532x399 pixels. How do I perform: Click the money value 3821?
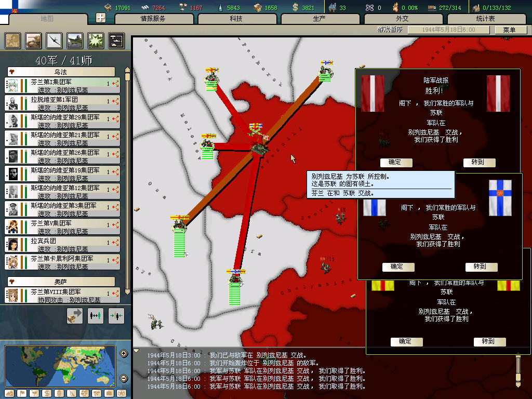[x=308, y=7]
